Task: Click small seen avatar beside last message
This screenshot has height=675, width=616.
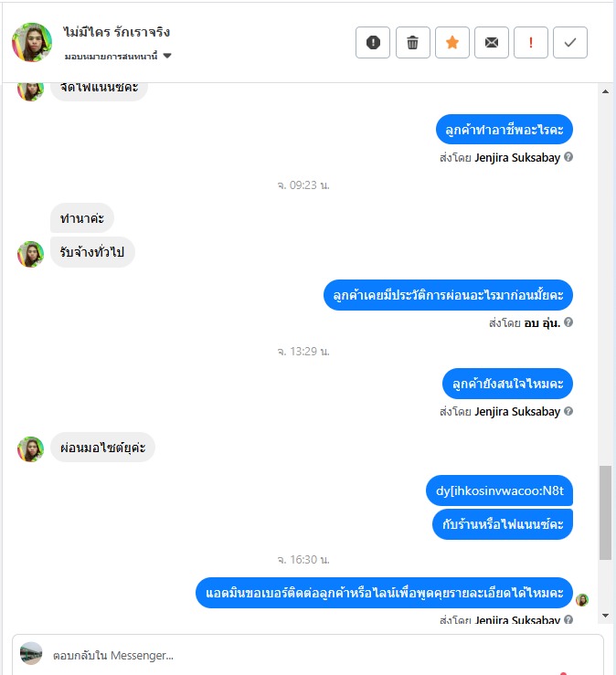Action: [582, 600]
